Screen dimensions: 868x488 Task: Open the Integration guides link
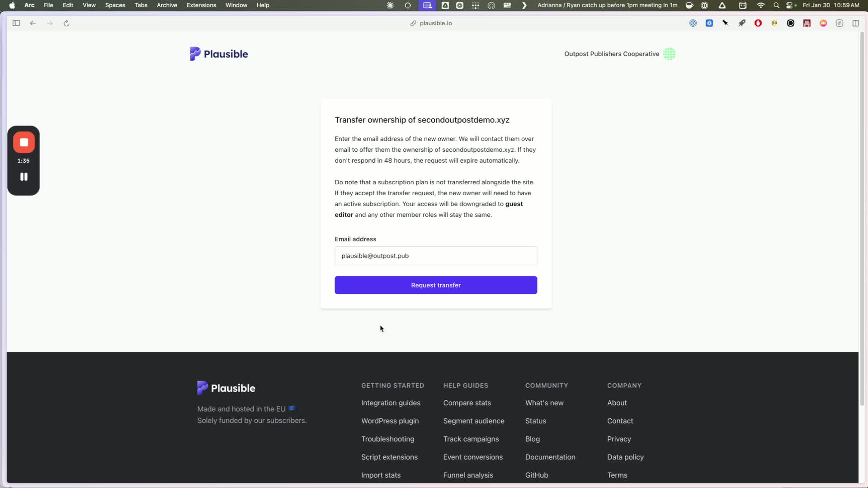click(391, 403)
